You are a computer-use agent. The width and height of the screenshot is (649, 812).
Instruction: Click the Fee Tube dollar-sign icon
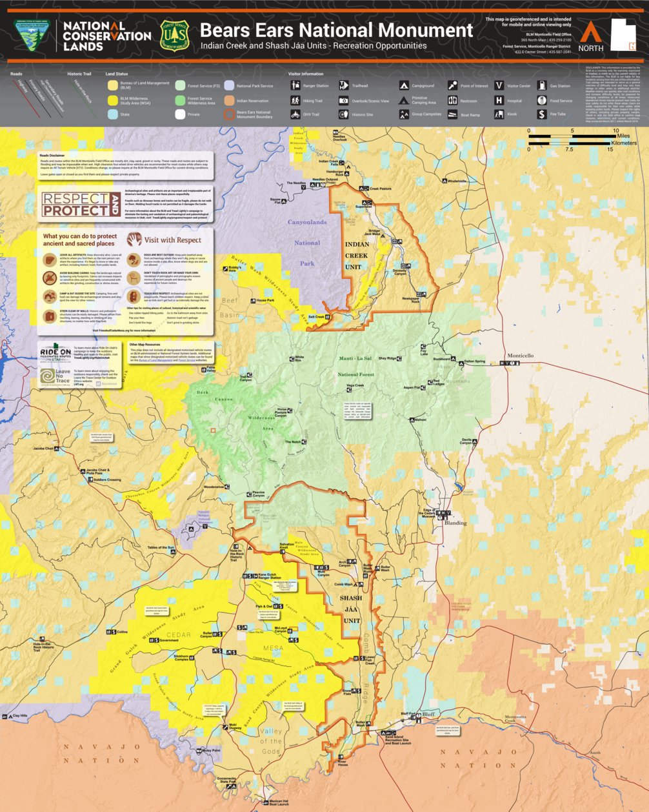542,114
